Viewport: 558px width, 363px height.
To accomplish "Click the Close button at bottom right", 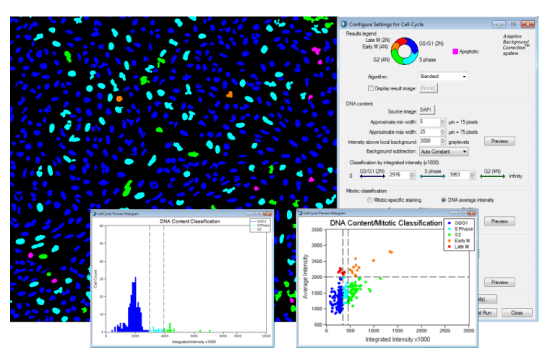I will click(517, 312).
